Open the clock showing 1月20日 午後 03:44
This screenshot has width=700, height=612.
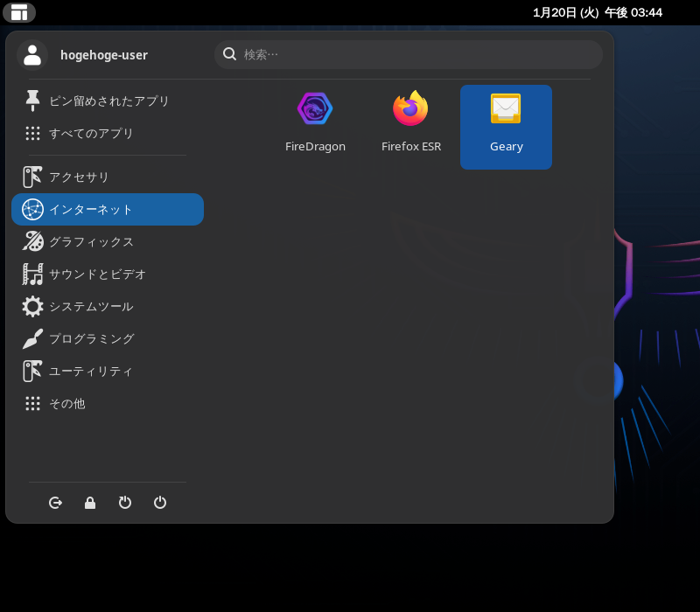tap(598, 12)
